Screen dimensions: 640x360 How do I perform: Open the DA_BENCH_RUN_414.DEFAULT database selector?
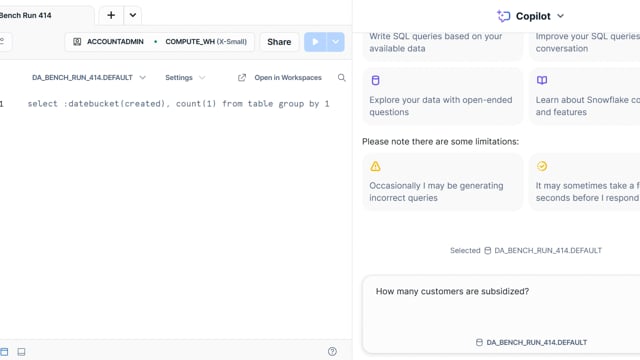89,78
